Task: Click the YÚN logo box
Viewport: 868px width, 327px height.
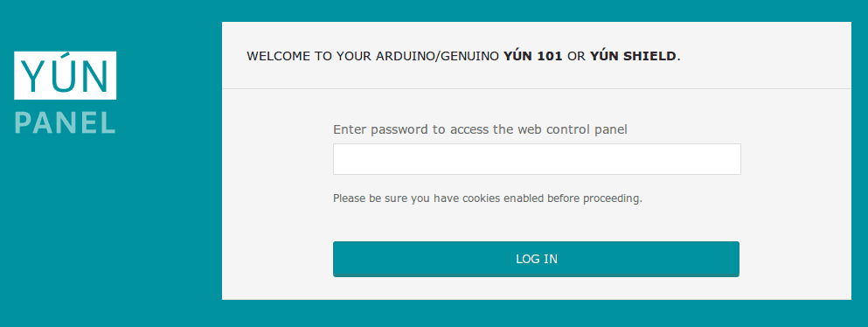Action: coord(66,75)
